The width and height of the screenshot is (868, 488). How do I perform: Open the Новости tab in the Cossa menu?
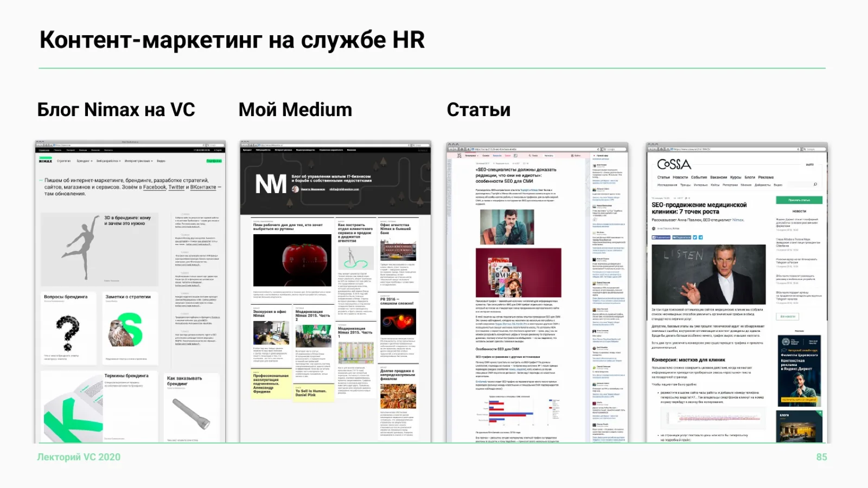[680, 177]
